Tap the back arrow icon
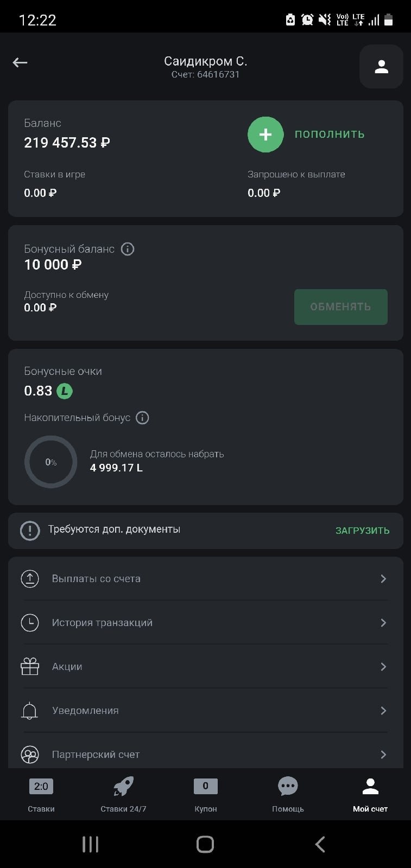 pyautogui.click(x=20, y=63)
